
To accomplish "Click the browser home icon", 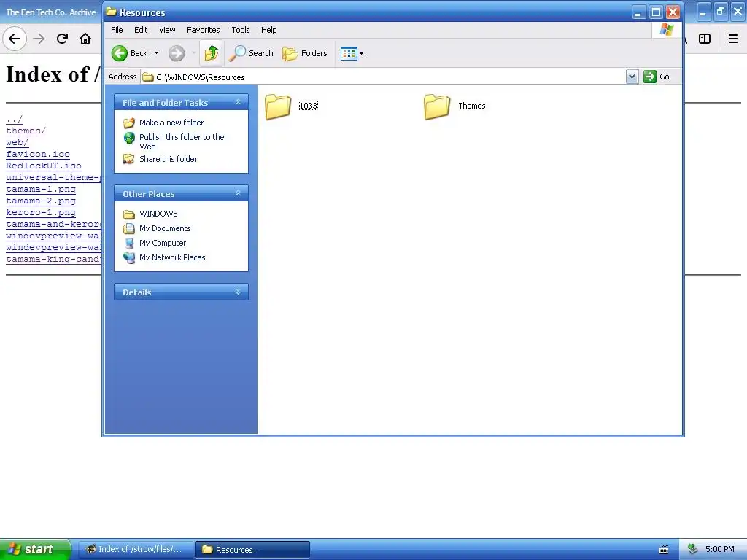I will 85,39.
